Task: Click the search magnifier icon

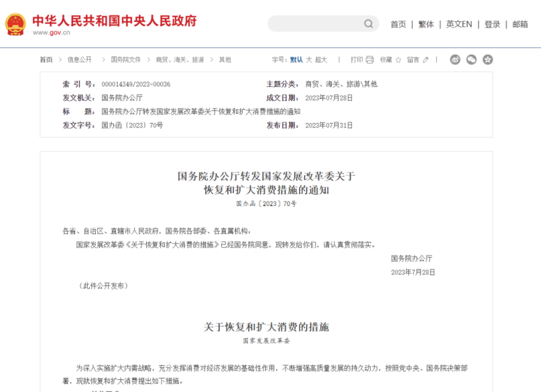Action: point(368,23)
